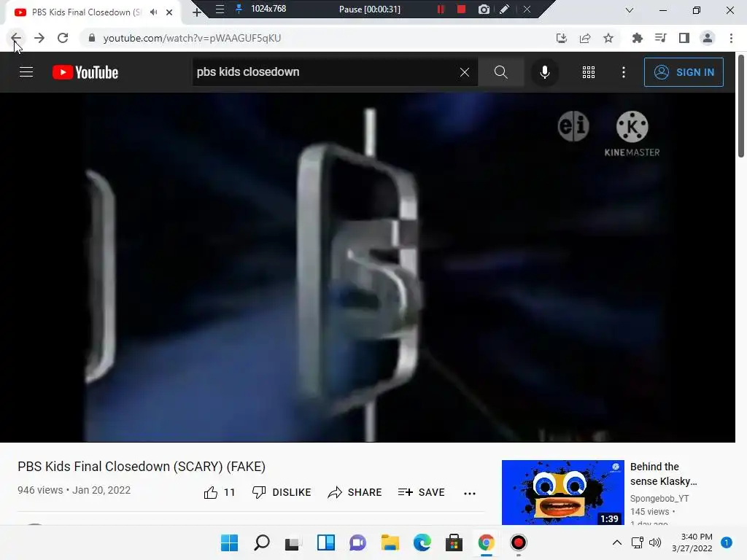747x560 pixels.
Task: Select the PBS Kids Final Closedown tab
Action: tap(87, 12)
